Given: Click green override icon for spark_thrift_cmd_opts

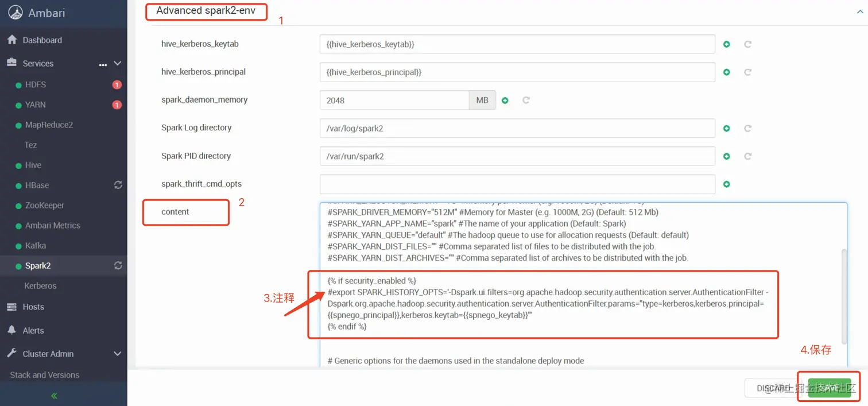Looking at the screenshot, I should coord(727,184).
